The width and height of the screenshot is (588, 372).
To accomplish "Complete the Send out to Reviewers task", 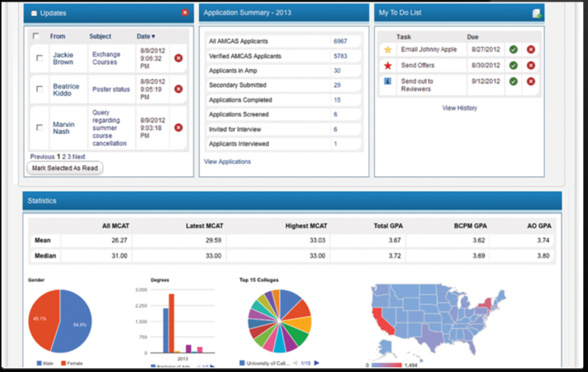I will (513, 82).
